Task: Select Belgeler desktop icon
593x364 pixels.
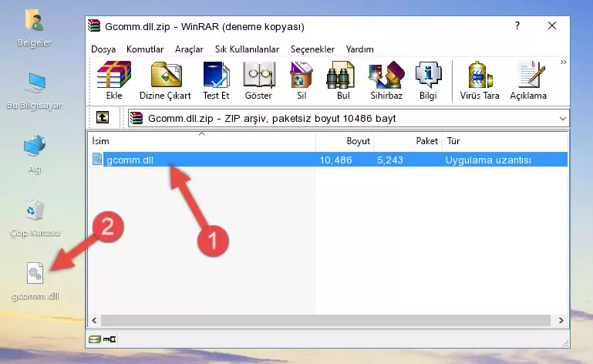Action: point(34,29)
